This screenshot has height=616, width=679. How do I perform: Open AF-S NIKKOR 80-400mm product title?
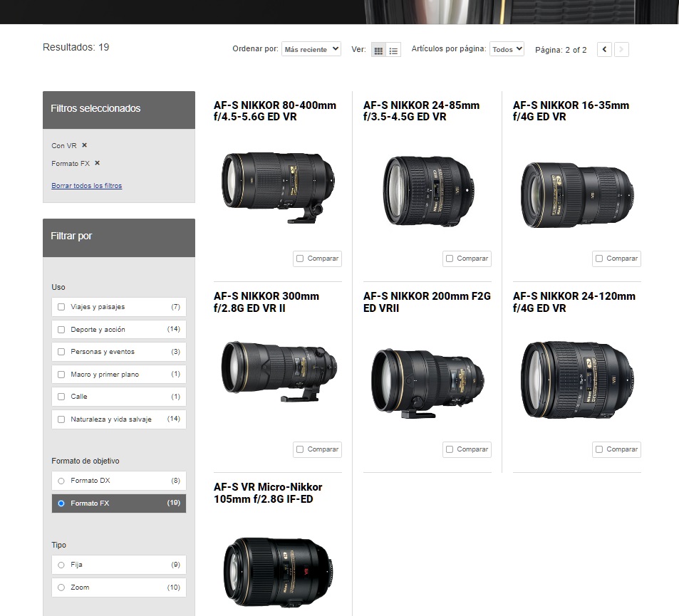[x=274, y=111]
